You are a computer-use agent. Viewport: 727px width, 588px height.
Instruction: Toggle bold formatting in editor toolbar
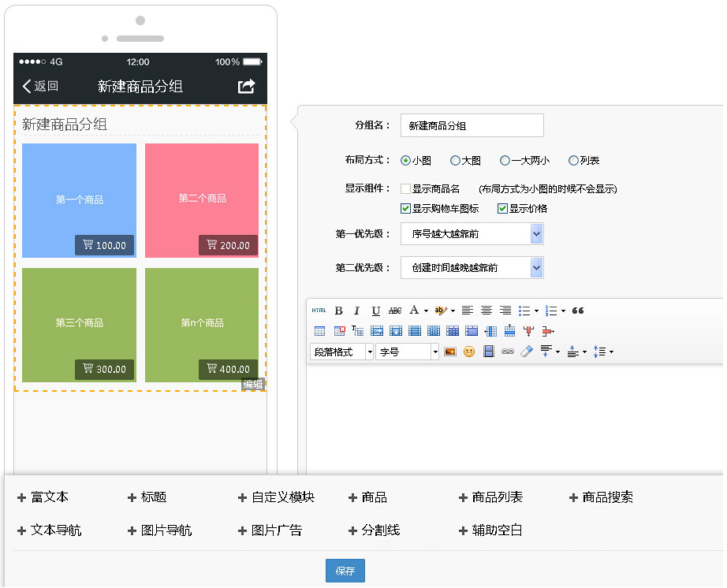tap(339, 311)
